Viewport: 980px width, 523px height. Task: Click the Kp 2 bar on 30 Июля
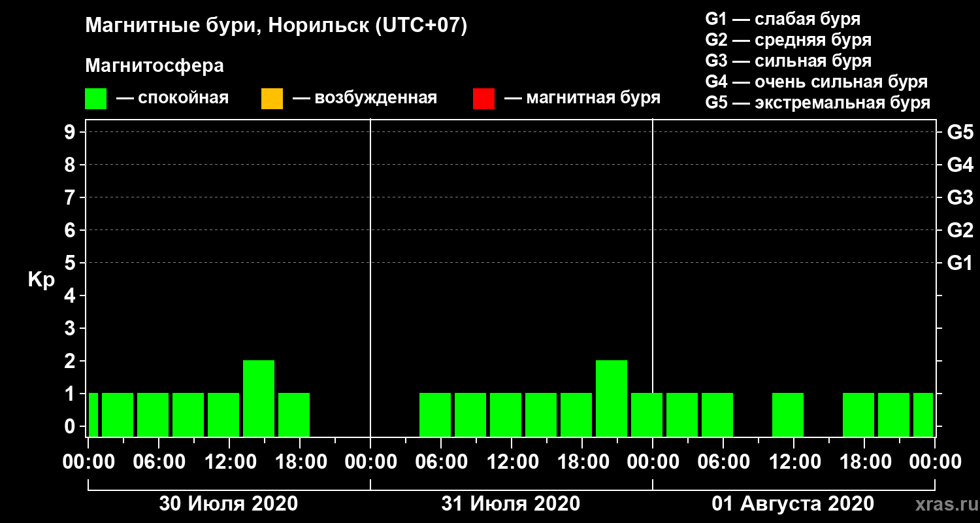(259, 398)
